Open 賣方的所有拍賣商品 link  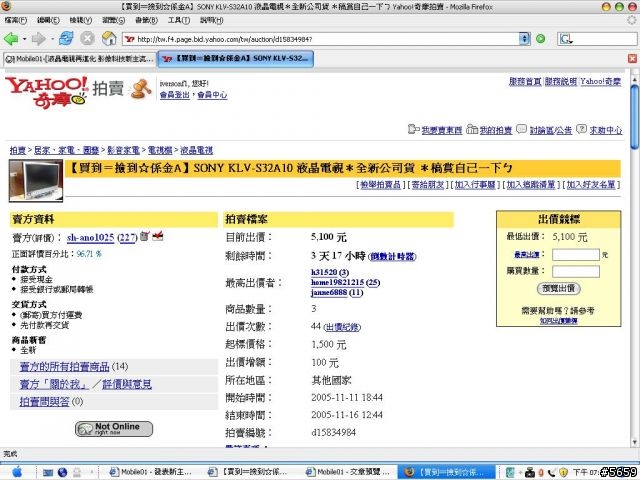(x=64, y=367)
